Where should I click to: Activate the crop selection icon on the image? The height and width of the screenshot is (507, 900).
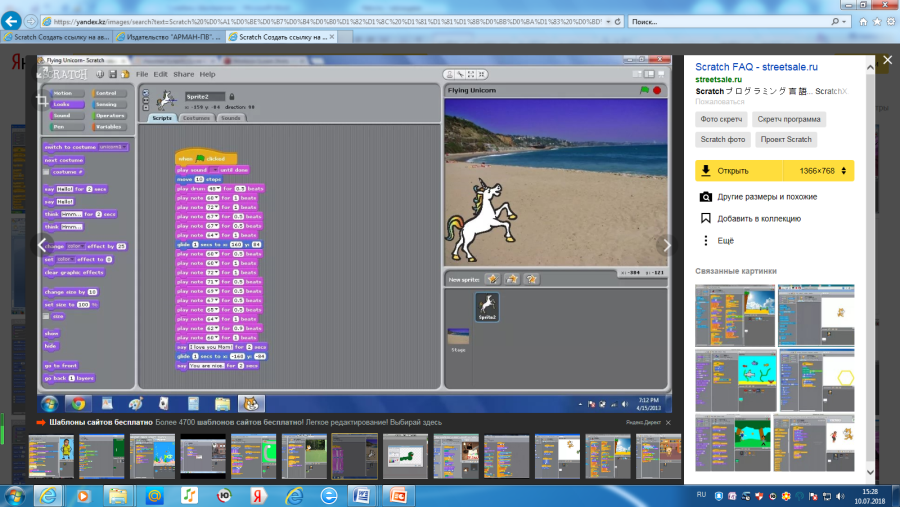coord(42,101)
